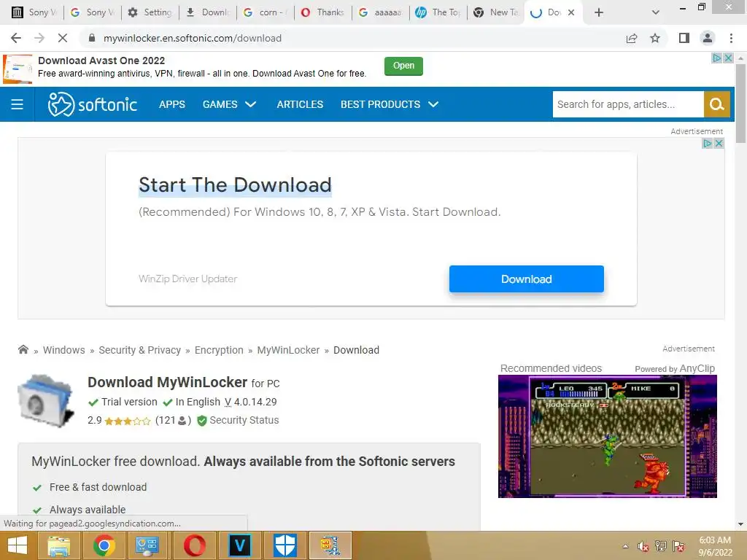The image size is (747, 560).
Task: Click the forward navigation arrow
Action: (39, 38)
